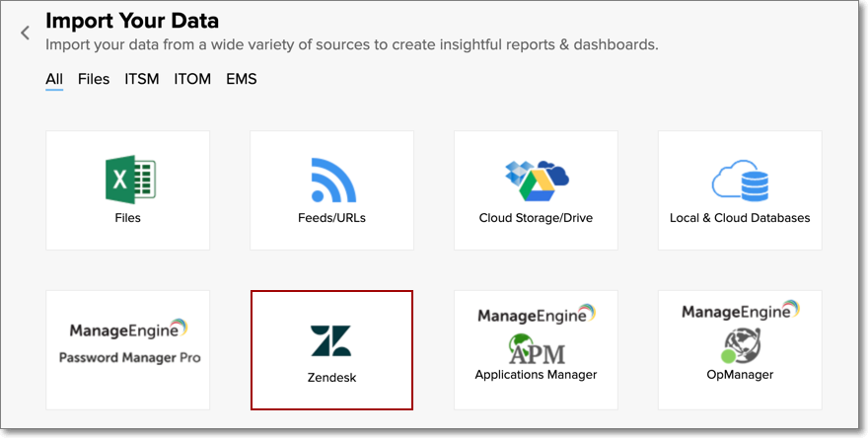Choose the APM Applications Manager icon
The height and width of the screenshot is (438, 868).
(x=537, y=349)
